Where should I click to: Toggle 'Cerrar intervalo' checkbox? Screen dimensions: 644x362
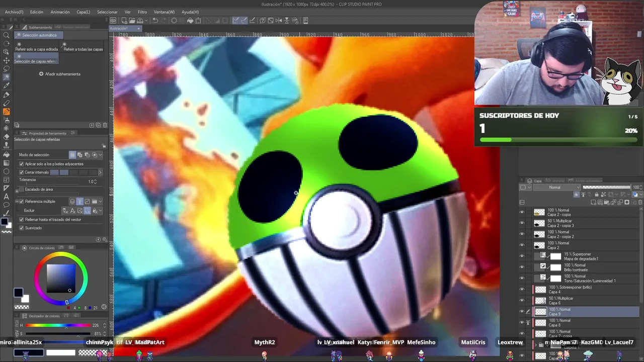click(22, 172)
